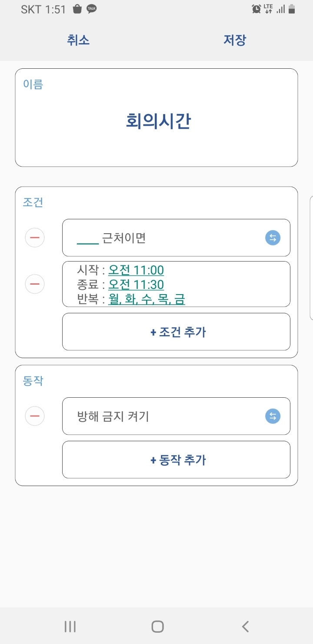Tap 취소 to cancel editing
The height and width of the screenshot is (644, 313).
click(x=78, y=40)
